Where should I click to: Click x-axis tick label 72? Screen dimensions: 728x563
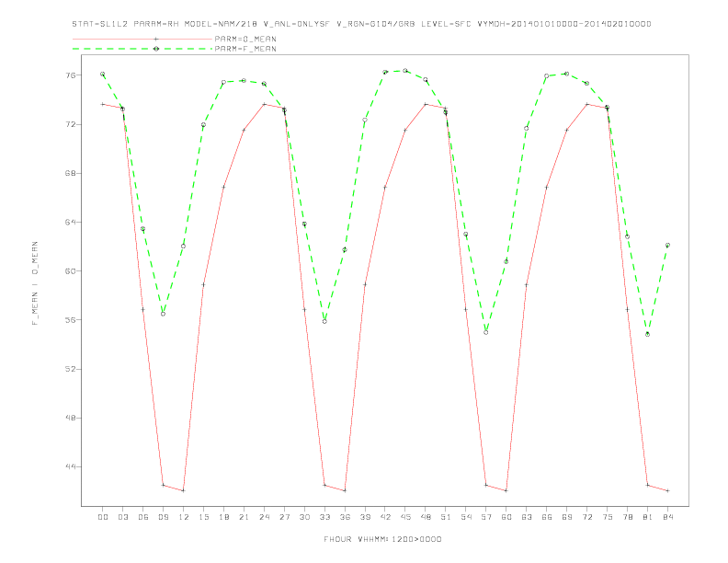click(x=586, y=517)
